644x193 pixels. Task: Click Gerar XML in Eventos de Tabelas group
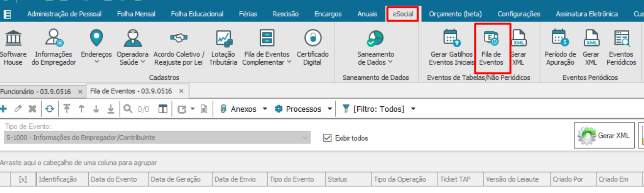click(519, 48)
